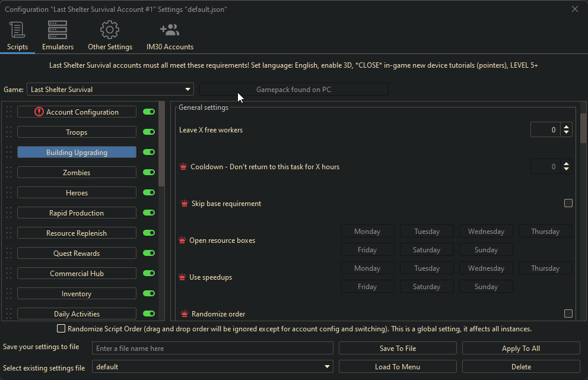Open IM30 Accounts people icon
Image resolution: width=588 pixels, height=380 pixels.
(x=170, y=30)
